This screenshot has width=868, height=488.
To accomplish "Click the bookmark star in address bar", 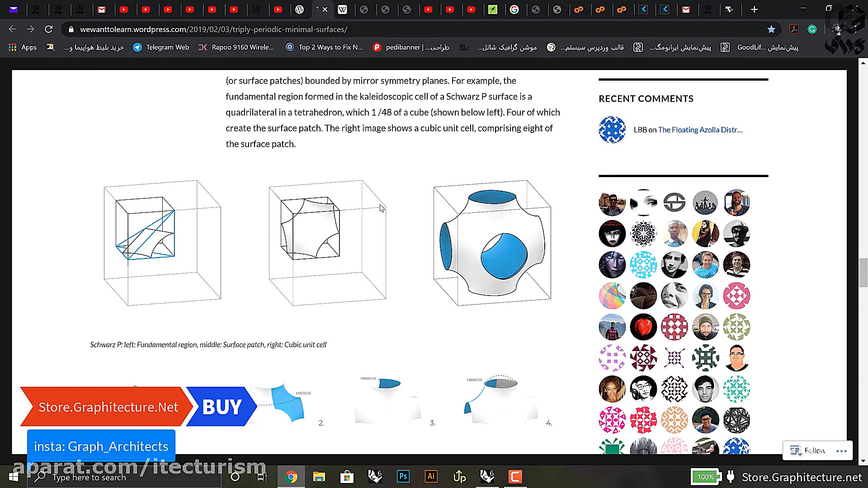I will click(x=771, y=29).
